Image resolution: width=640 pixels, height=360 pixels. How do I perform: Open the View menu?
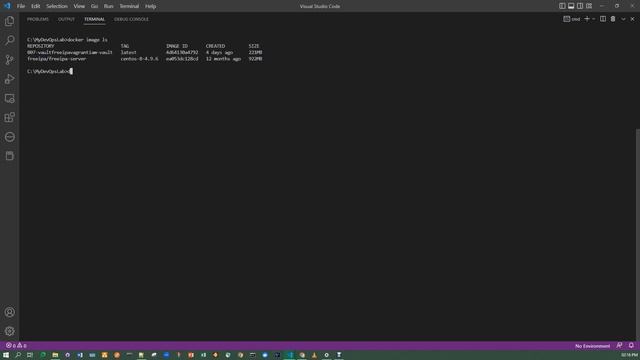(x=79, y=6)
